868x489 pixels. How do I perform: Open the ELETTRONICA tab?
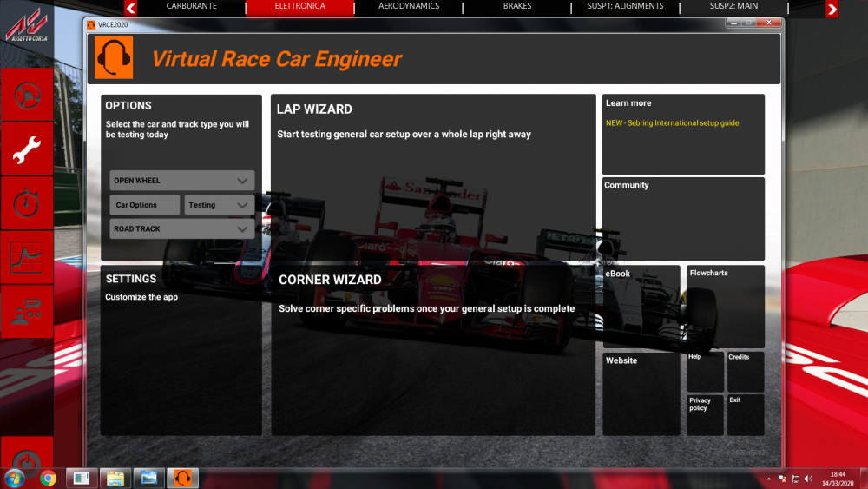click(300, 7)
